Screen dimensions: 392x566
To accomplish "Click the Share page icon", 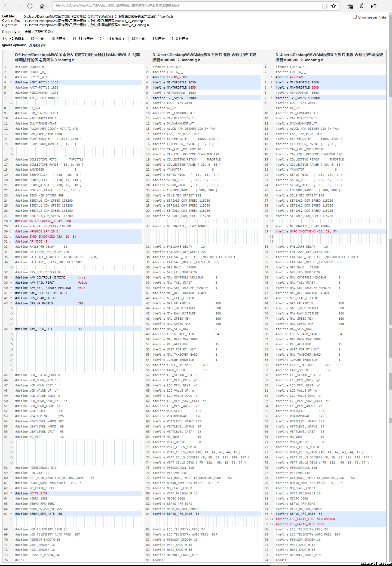I will (374, 6).
